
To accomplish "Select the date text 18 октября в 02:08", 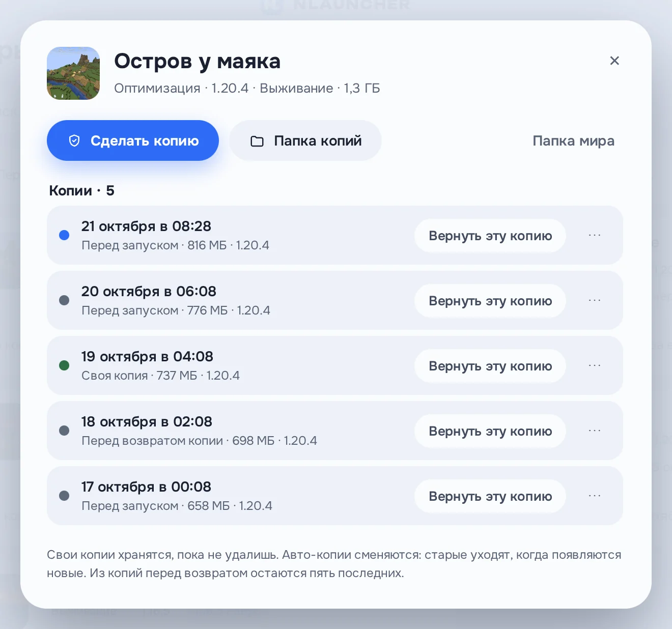I will point(147,422).
